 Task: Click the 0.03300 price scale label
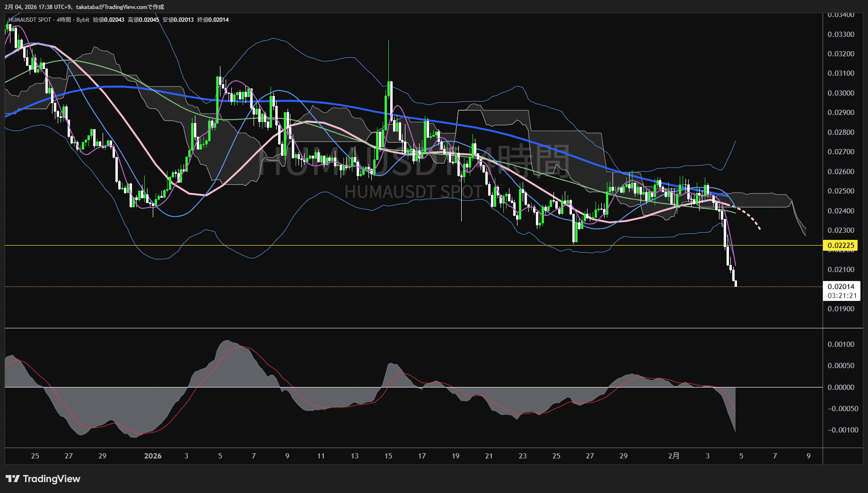tap(841, 35)
